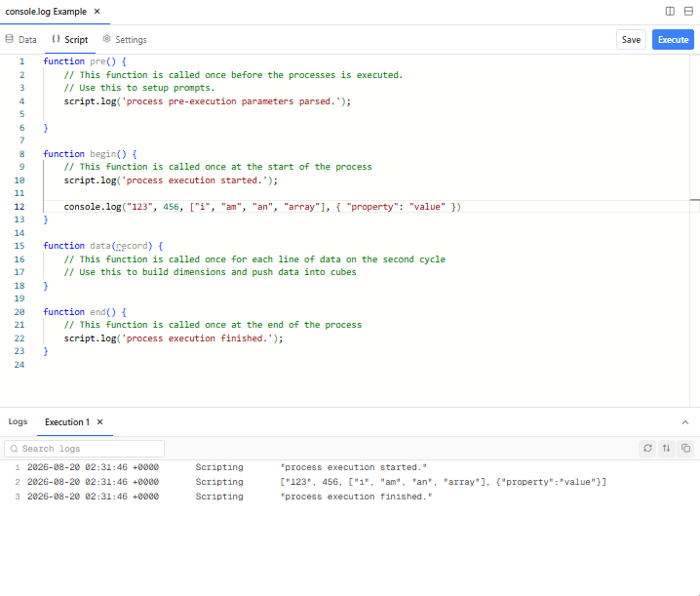700x596 pixels.
Task: Click line number 24 in the gutter
Action: pos(19,365)
